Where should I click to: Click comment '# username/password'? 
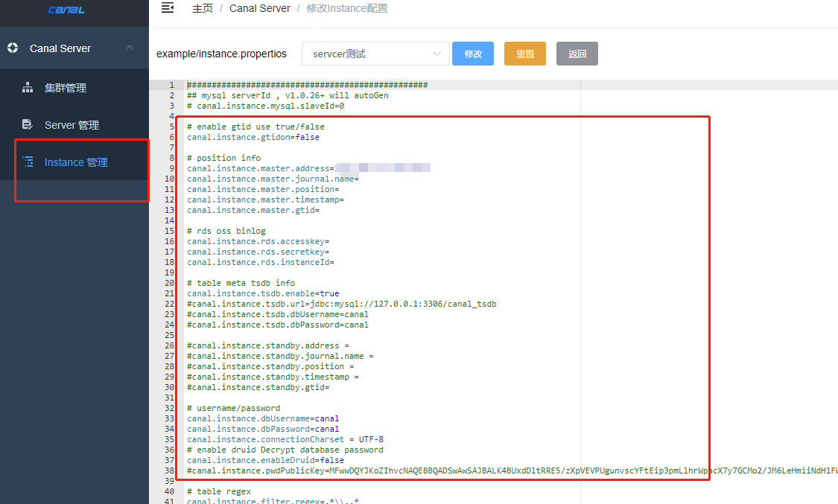click(234, 408)
